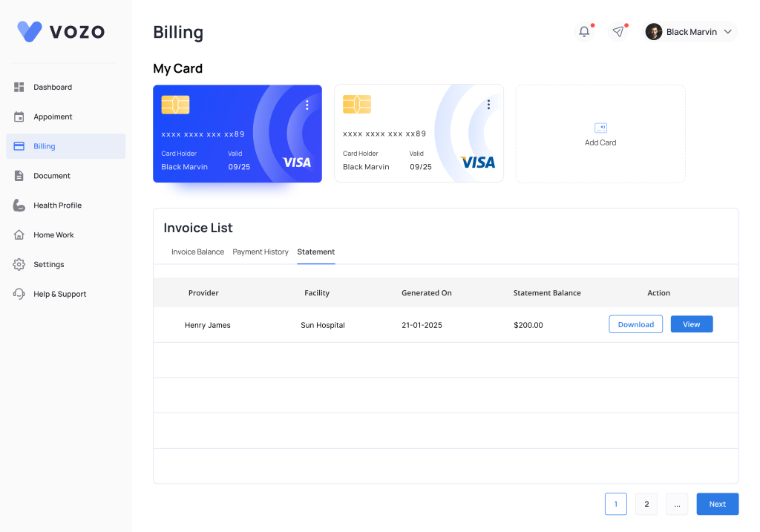Open Home Work in the sidebar
The height and width of the screenshot is (532, 760).
(53, 235)
